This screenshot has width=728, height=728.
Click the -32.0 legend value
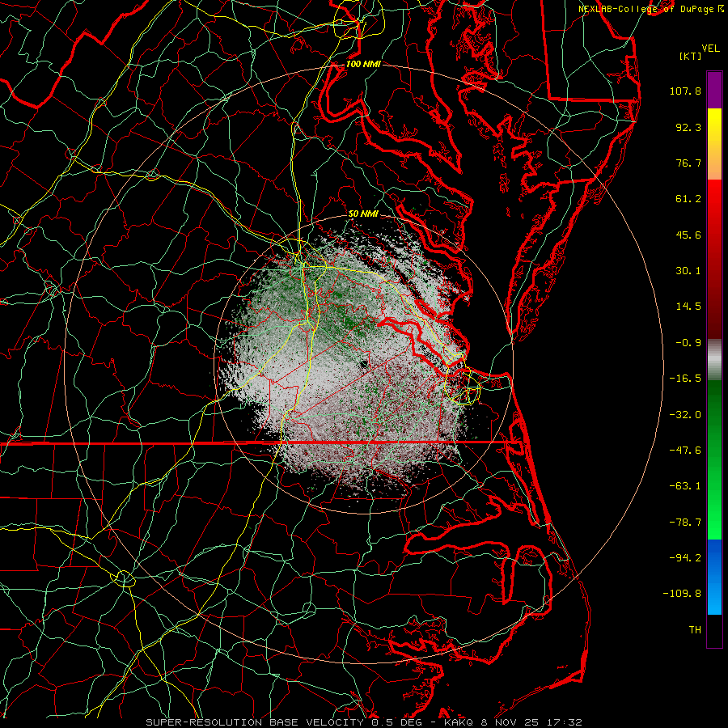685,415
